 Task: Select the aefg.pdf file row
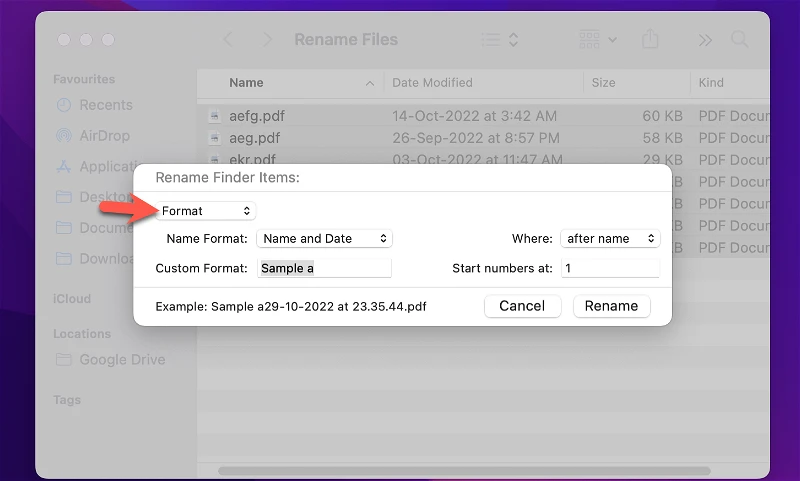483,116
